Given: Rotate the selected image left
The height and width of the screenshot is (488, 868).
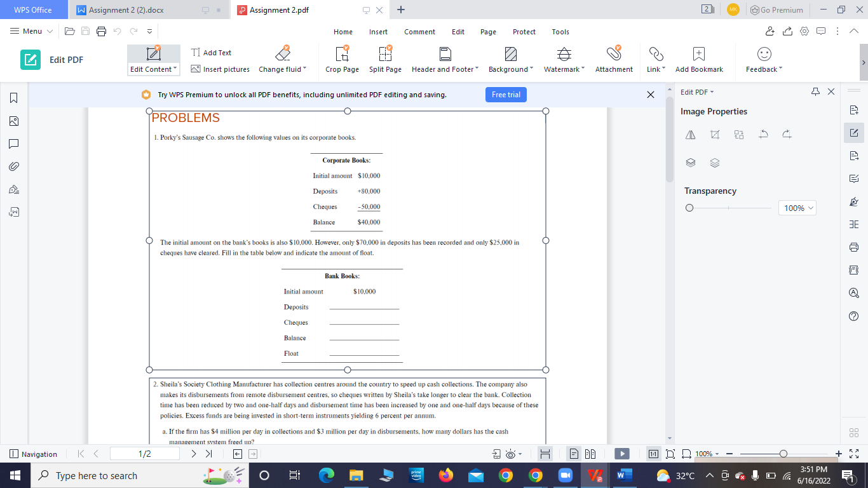Looking at the screenshot, I should pyautogui.click(x=763, y=134).
